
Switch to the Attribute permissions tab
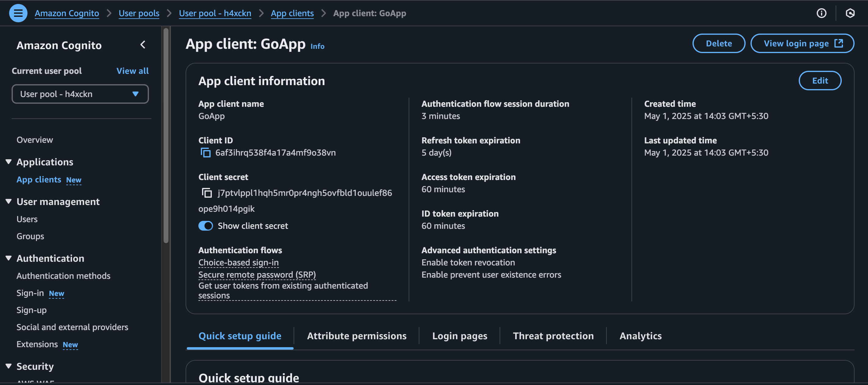pyautogui.click(x=356, y=336)
